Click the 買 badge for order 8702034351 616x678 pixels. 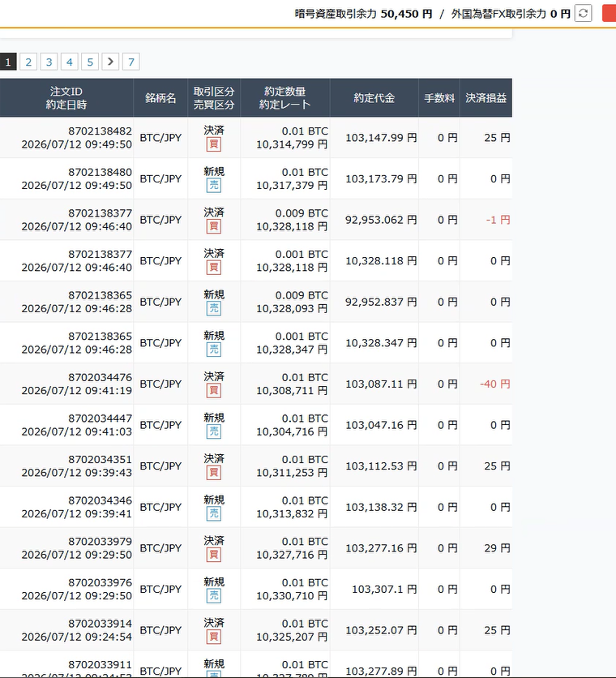coord(214,473)
